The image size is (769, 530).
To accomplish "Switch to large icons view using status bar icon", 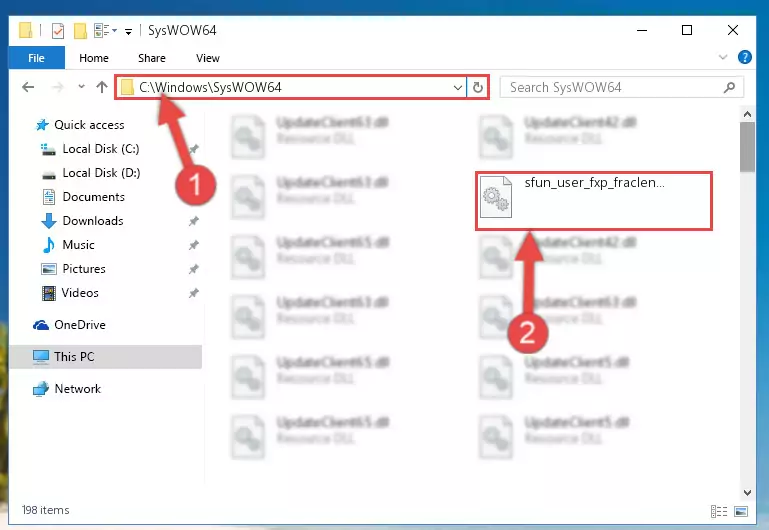I will point(741,511).
